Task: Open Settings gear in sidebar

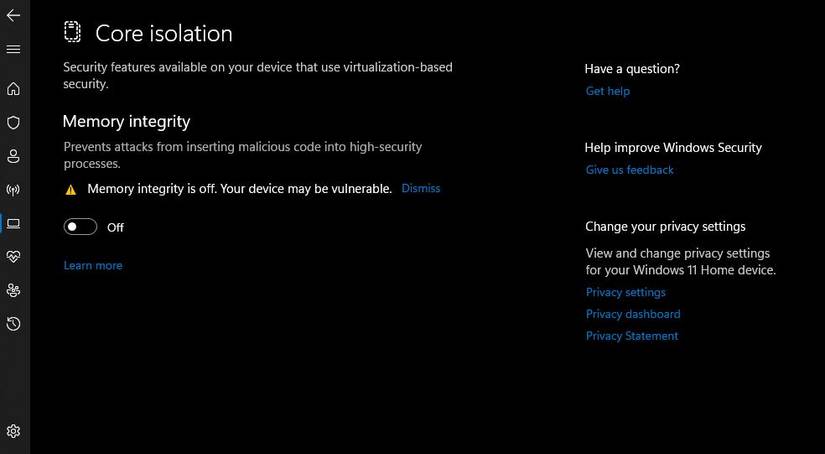Action: 13,432
